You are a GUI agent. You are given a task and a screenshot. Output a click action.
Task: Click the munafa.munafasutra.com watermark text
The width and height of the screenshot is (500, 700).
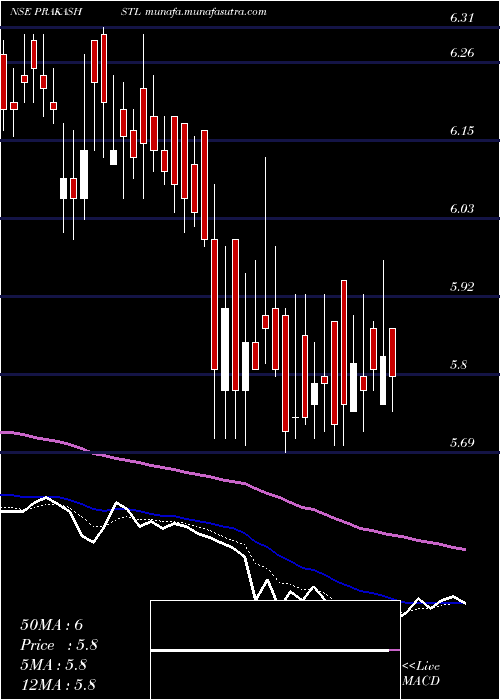pyautogui.click(x=206, y=12)
